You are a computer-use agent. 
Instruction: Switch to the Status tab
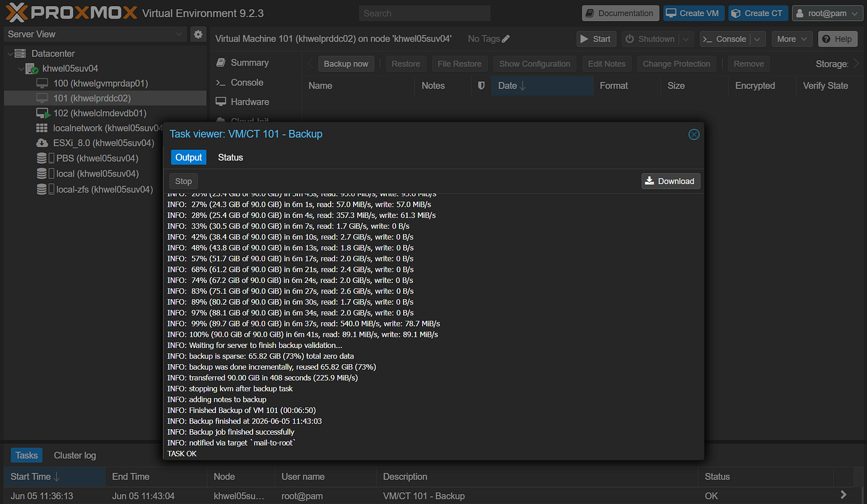pos(230,157)
